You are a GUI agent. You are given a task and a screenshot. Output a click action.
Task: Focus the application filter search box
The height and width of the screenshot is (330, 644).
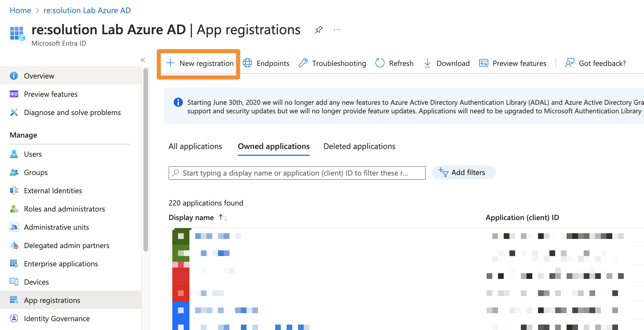click(x=297, y=173)
